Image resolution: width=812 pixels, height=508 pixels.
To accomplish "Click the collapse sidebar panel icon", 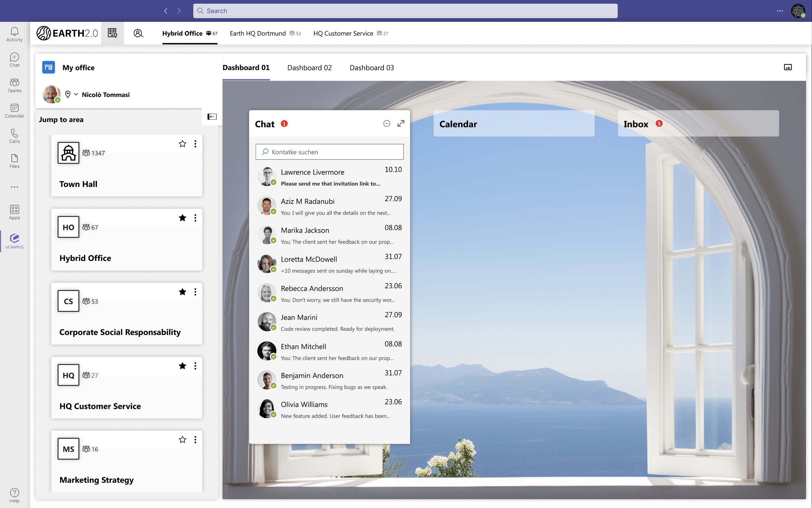I will pyautogui.click(x=212, y=117).
